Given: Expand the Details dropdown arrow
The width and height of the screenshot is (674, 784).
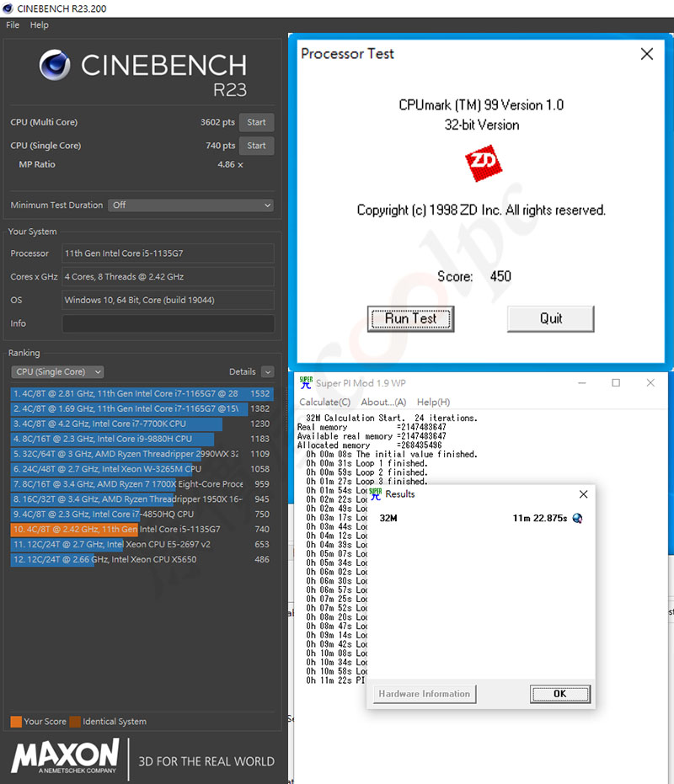Looking at the screenshot, I should 268,372.
